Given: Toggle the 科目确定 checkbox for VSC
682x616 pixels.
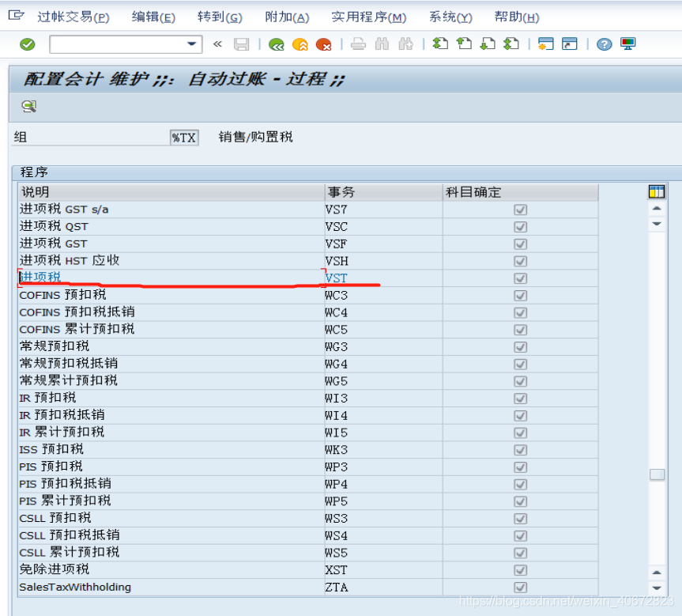Looking at the screenshot, I should coord(520,227).
